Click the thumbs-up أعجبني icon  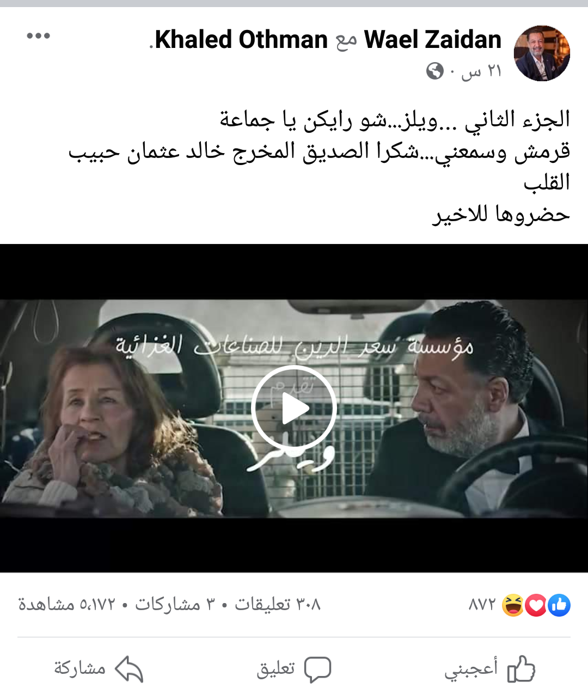pyautogui.click(x=521, y=669)
